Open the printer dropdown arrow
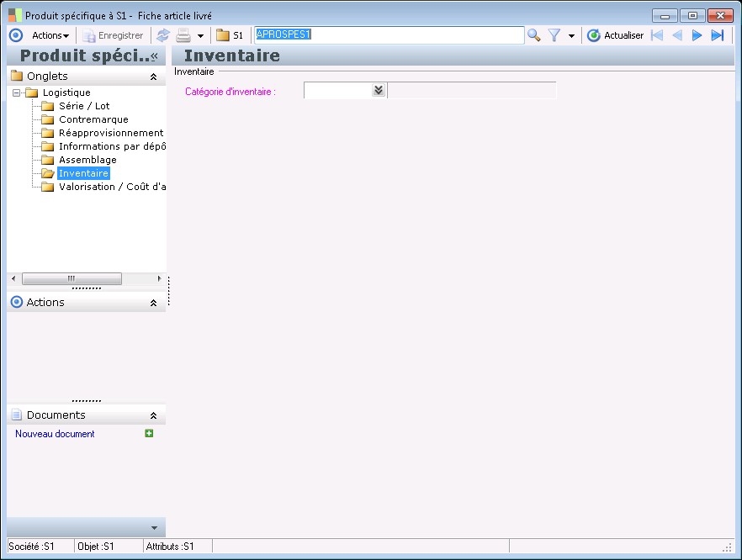 coord(200,36)
